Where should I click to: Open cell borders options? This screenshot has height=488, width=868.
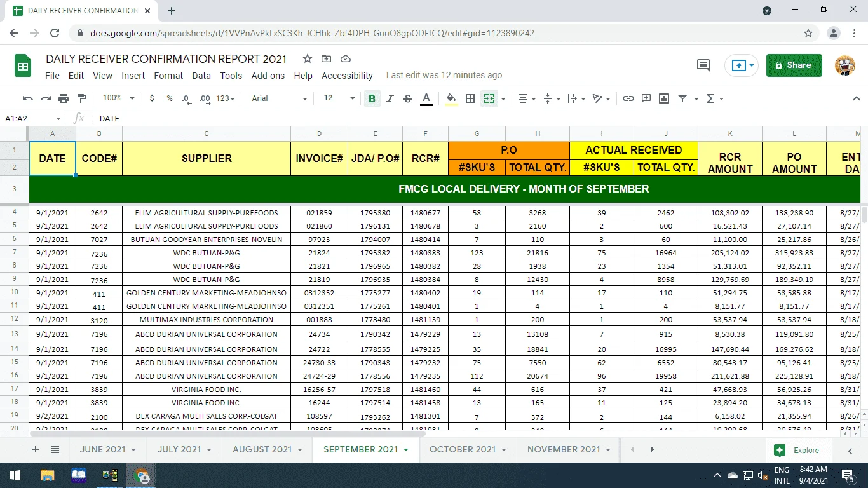[x=470, y=98]
